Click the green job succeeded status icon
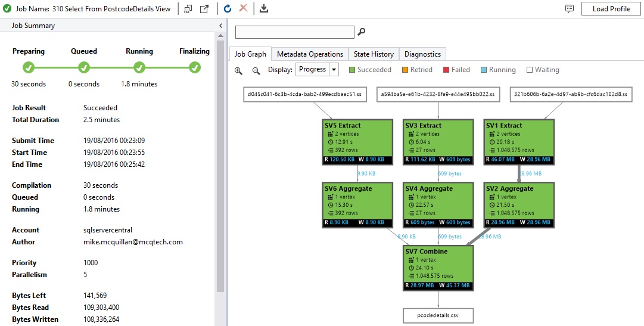644x326 pixels. (7, 8)
